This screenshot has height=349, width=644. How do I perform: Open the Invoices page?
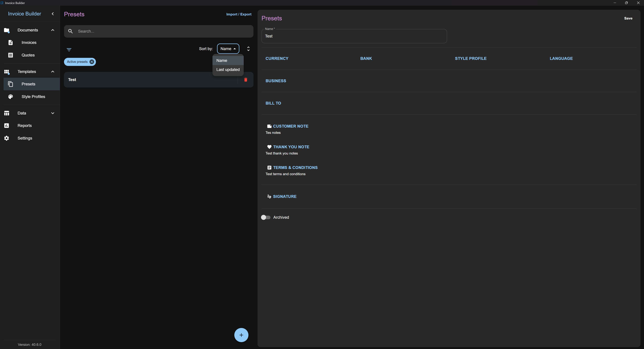(x=32, y=43)
